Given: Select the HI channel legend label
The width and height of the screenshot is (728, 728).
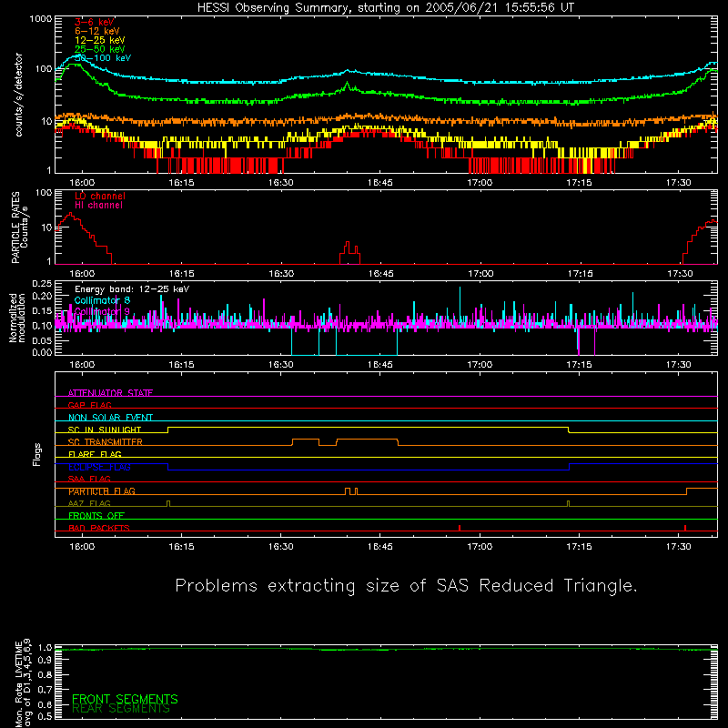Looking at the screenshot, I should click(98, 206).
